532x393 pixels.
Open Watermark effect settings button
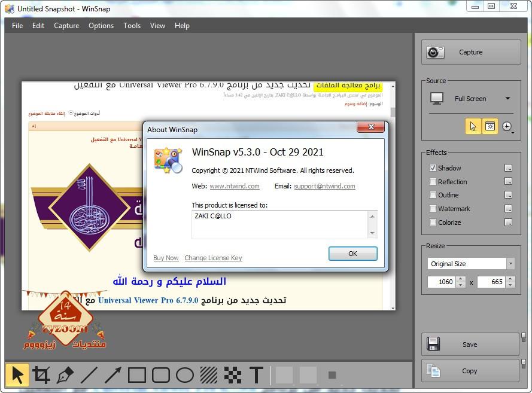pos(508,208)
